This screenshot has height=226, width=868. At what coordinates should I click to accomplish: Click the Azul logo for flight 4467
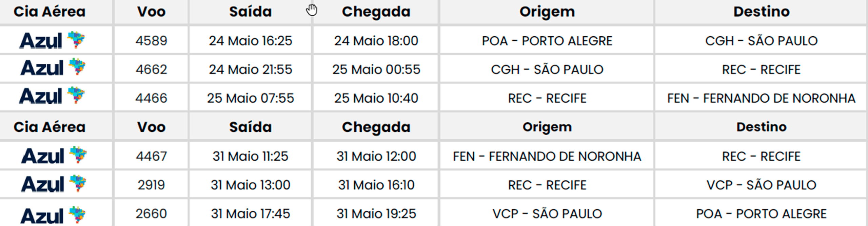point(54,156)
